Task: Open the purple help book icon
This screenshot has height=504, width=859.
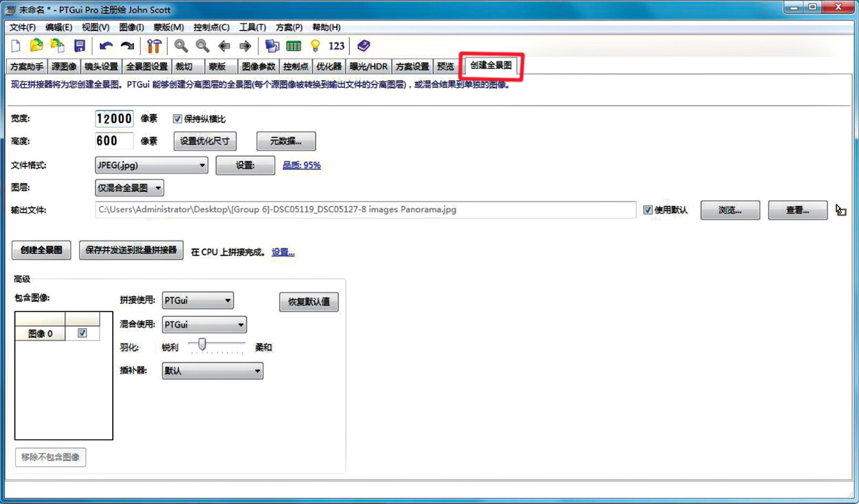Action: (363, 46)
